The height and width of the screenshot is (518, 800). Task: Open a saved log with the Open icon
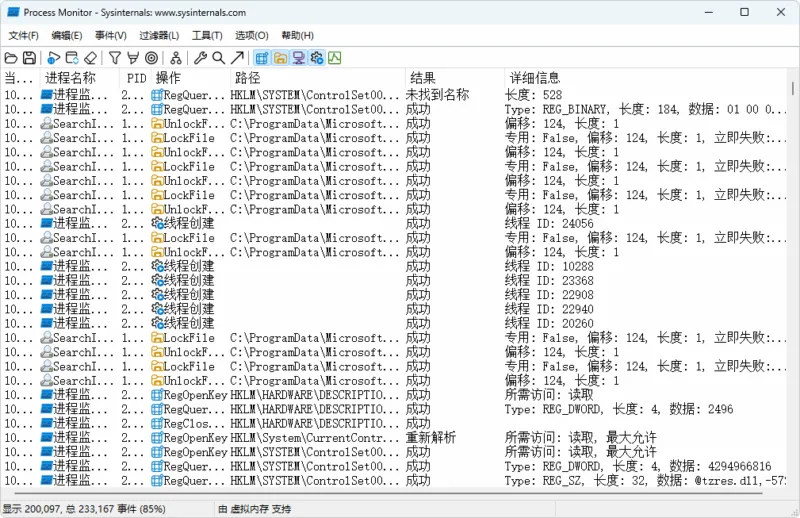pos(11,58)
